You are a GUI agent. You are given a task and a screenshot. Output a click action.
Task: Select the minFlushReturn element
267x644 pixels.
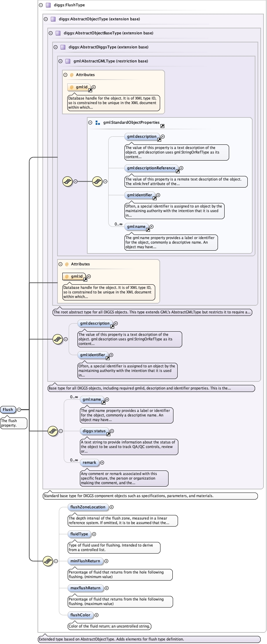[85, 561]
